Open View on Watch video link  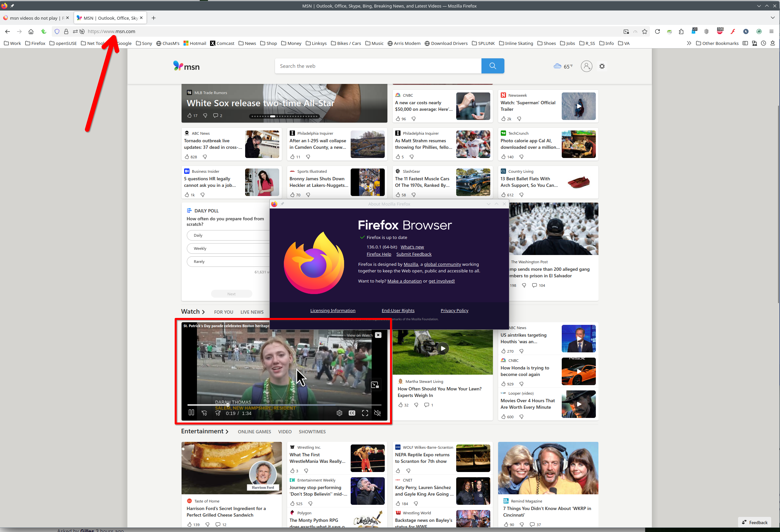click(x=364, y=335)
